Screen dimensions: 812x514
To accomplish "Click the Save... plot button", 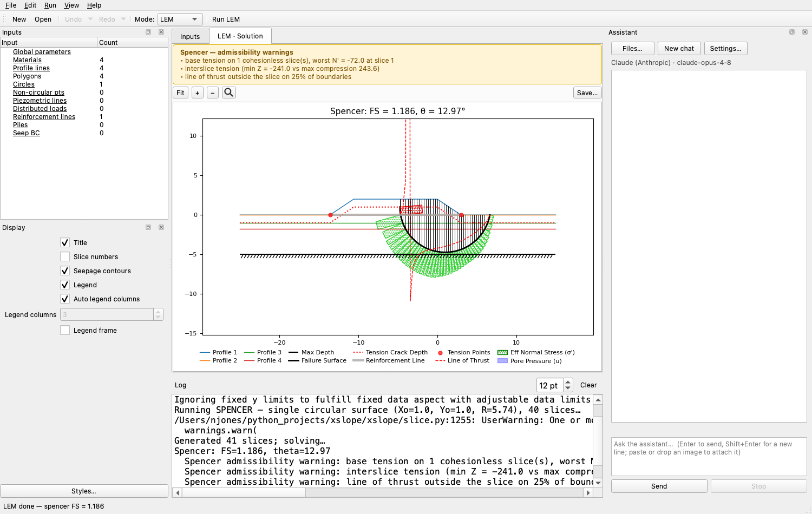I will click(x=587, y=93).
